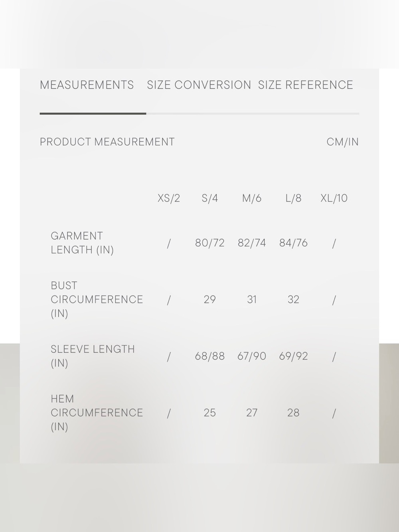The image size is (399, 532).
Task: Click garment length value 84/76
Action: click(x=293, y=243)
